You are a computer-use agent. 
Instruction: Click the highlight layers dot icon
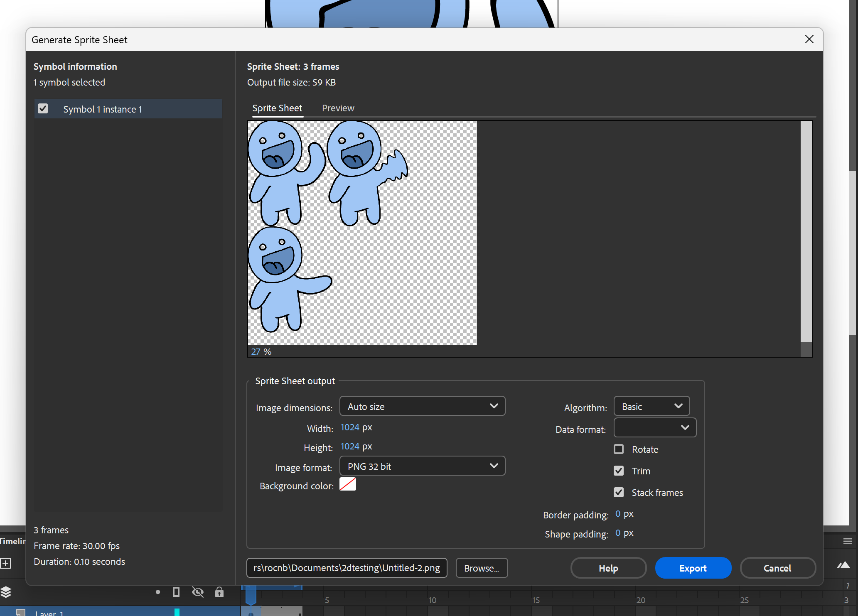[x=158, y=592]
